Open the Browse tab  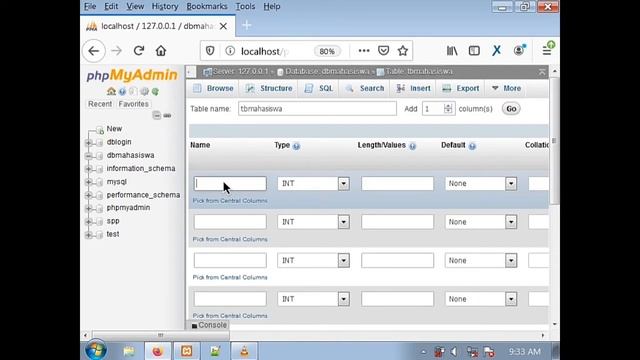[x=213, y=88]
